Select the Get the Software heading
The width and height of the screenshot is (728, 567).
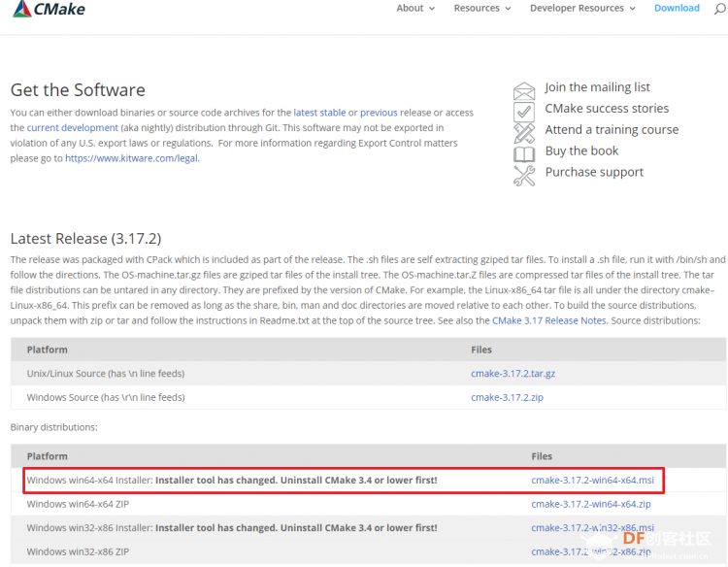click(78, 90)
